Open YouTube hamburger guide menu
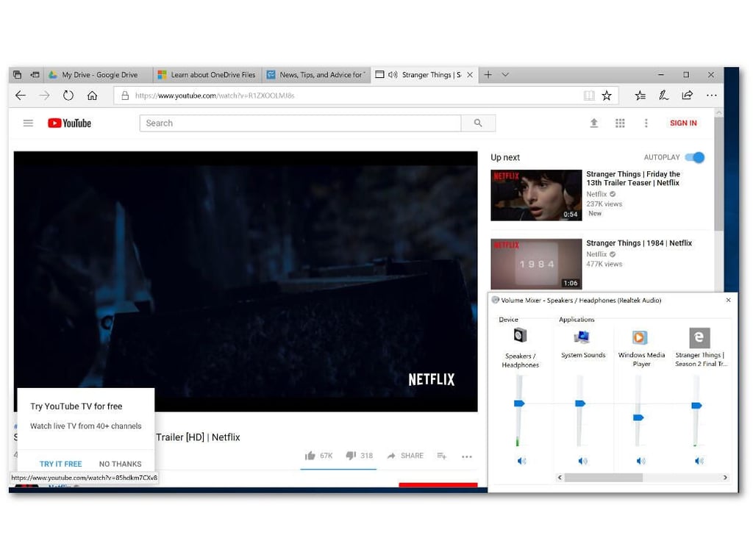The width and height of the screenshot is (753, 560). [29, 123]
